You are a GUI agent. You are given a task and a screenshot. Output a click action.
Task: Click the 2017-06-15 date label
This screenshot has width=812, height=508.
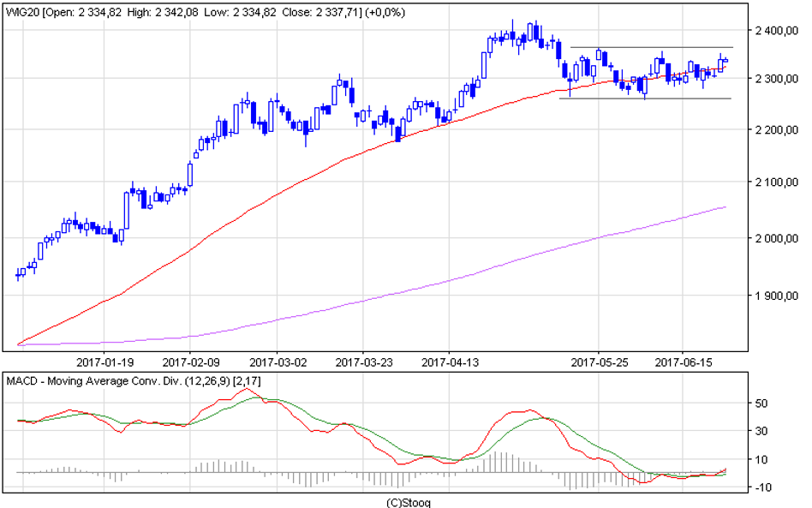(x=684, y=362)
